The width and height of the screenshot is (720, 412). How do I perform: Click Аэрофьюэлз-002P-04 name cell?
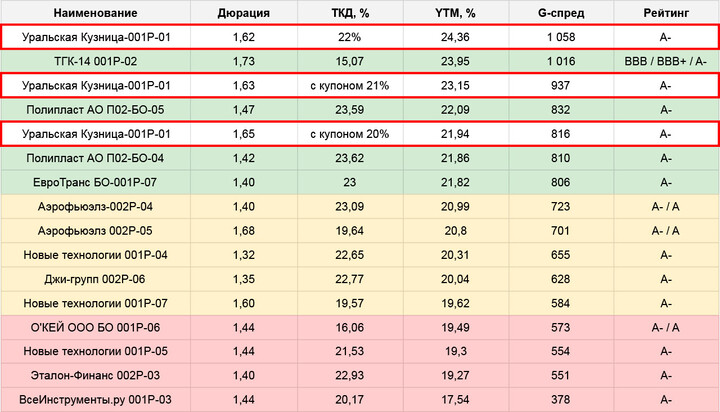point(95,207)
